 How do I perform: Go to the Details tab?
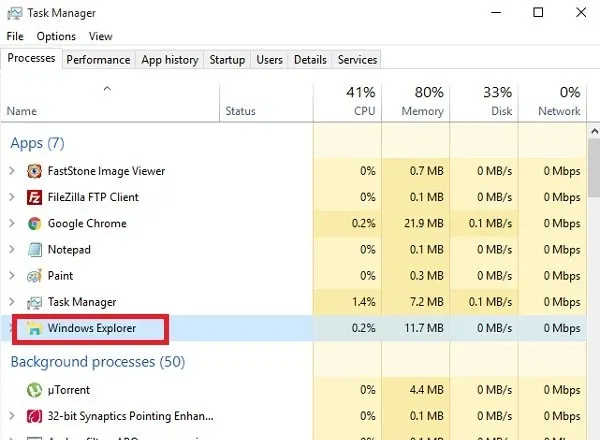click(310, 60)
